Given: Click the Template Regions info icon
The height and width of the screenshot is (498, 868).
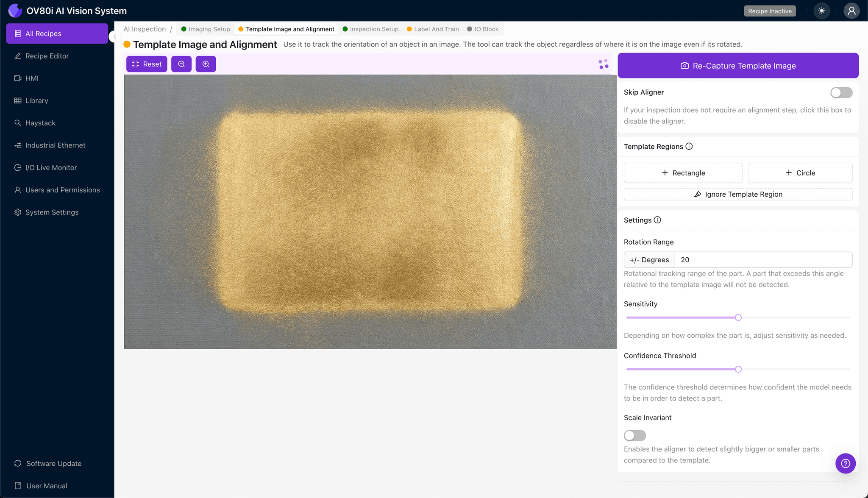Looking at the screenshot, I should (x=689, y=146).
